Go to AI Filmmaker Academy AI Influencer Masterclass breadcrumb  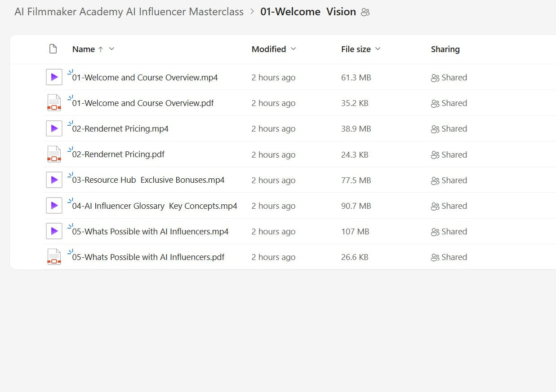point(129,12)
